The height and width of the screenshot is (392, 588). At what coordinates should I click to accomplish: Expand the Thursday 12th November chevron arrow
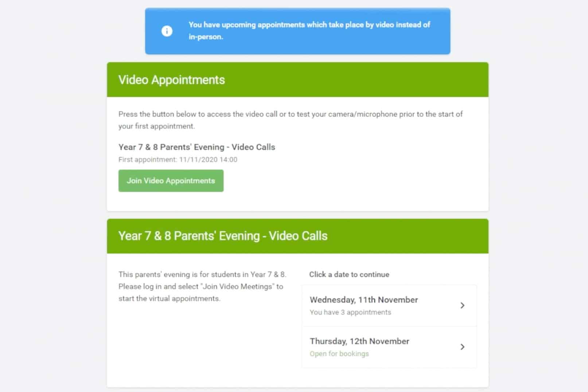[462, 347]
